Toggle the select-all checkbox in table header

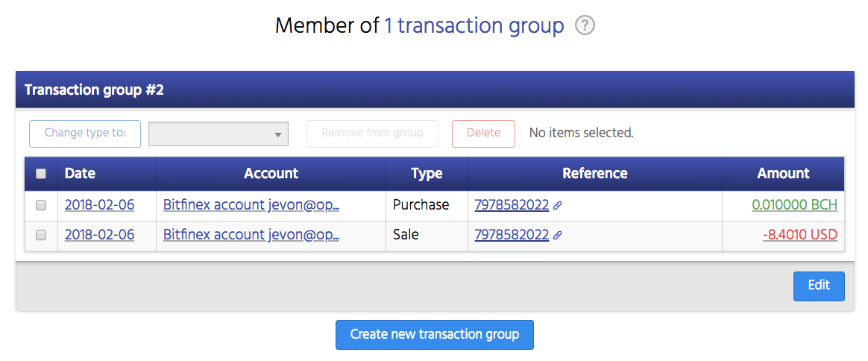(x=41, y=174)
